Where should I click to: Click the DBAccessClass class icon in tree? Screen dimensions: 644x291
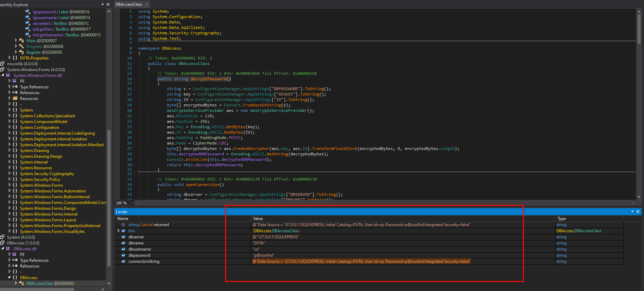click(x=21, y=283)
